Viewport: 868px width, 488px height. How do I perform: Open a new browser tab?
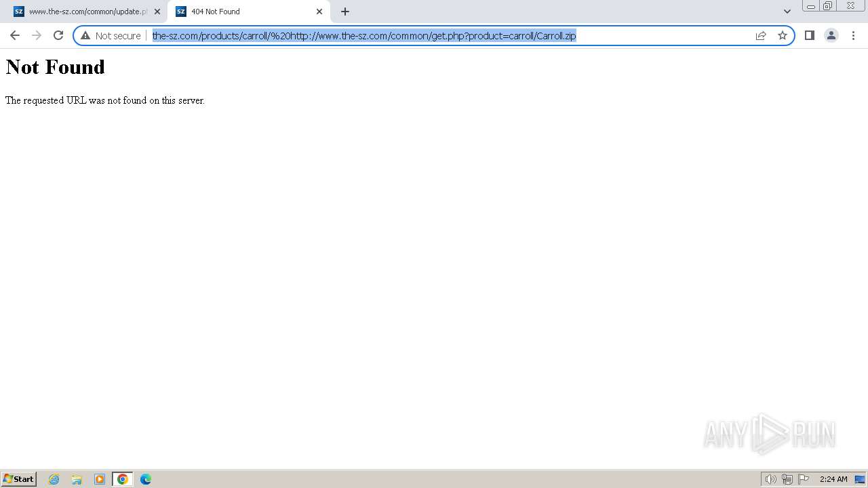click(345, 12)
